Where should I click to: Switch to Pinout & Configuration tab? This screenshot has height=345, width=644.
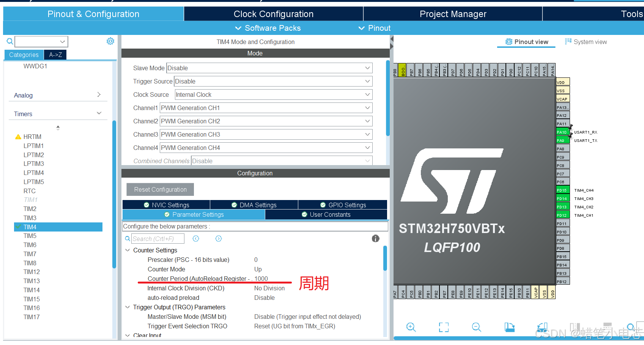(x=93, y=14)
